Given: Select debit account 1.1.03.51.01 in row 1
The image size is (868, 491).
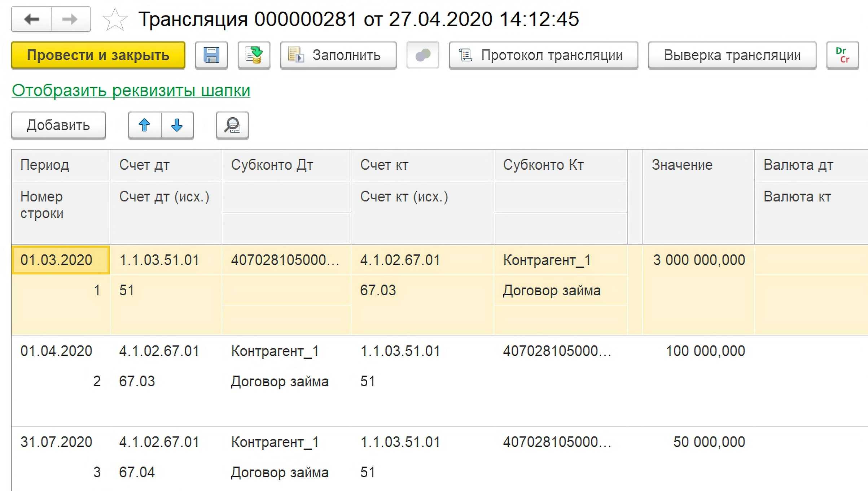Looking at the screenshot, I should pyautogui.click(x=166, y=260).
